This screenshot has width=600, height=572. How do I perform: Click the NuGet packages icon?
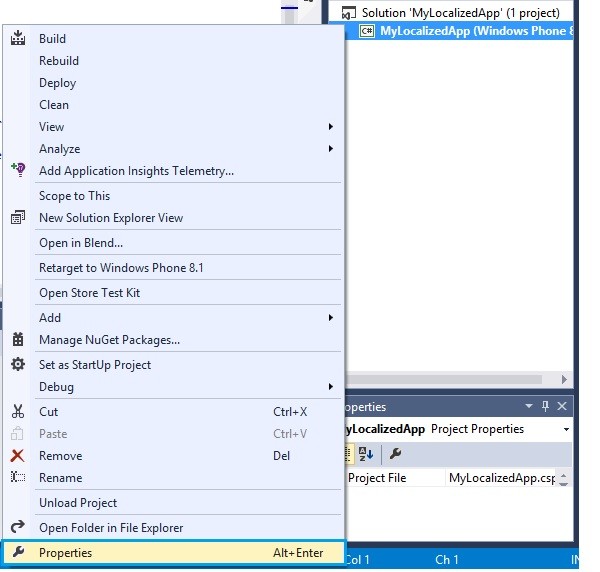(x=18, y=339)
